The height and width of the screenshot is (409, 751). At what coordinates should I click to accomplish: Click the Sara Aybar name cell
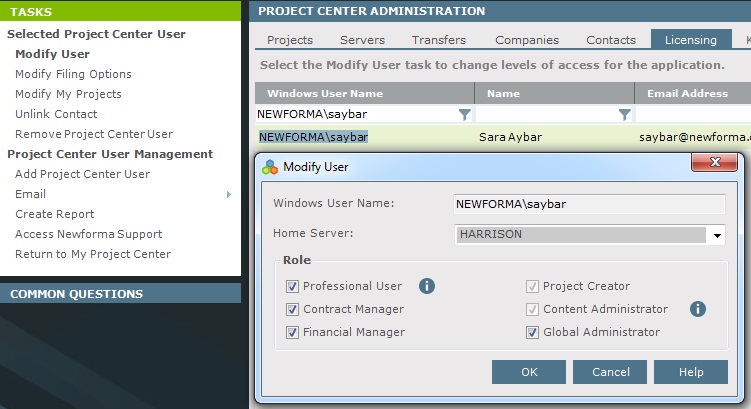point(511,137)
